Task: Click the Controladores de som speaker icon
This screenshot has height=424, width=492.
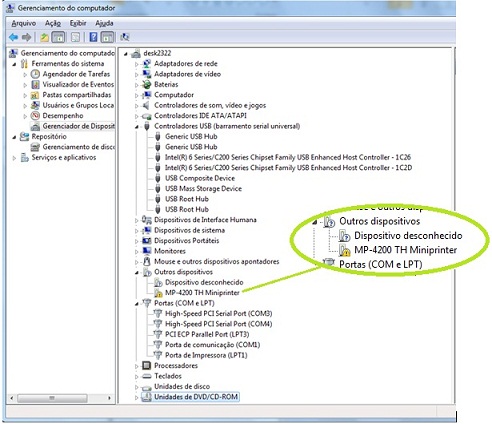Action: 147,105
